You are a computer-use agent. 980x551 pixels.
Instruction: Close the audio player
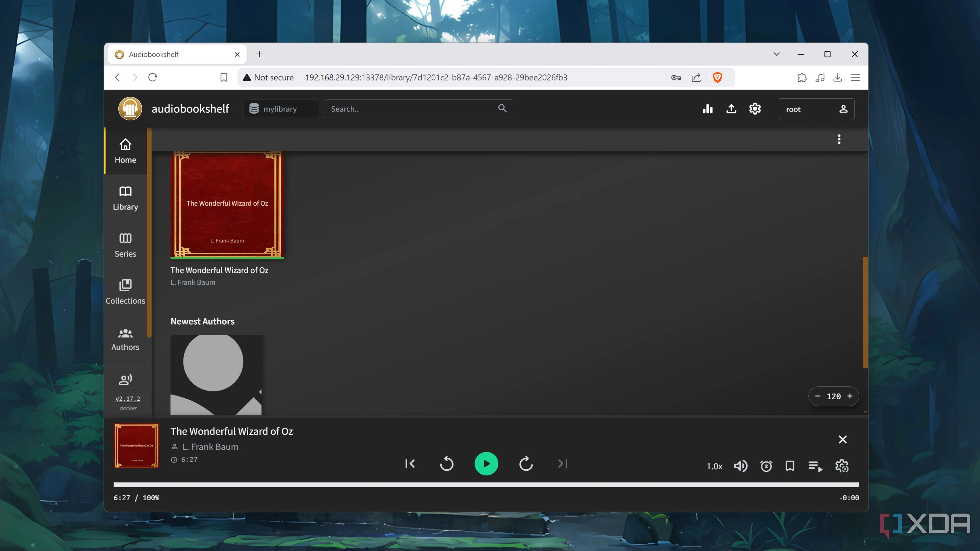click(x=842, y=439)
